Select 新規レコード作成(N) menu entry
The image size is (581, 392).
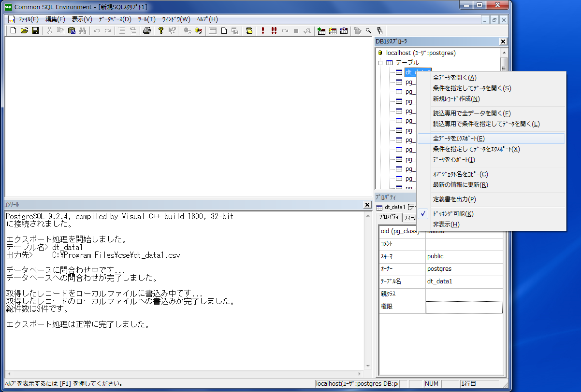[x=491, y=99]
